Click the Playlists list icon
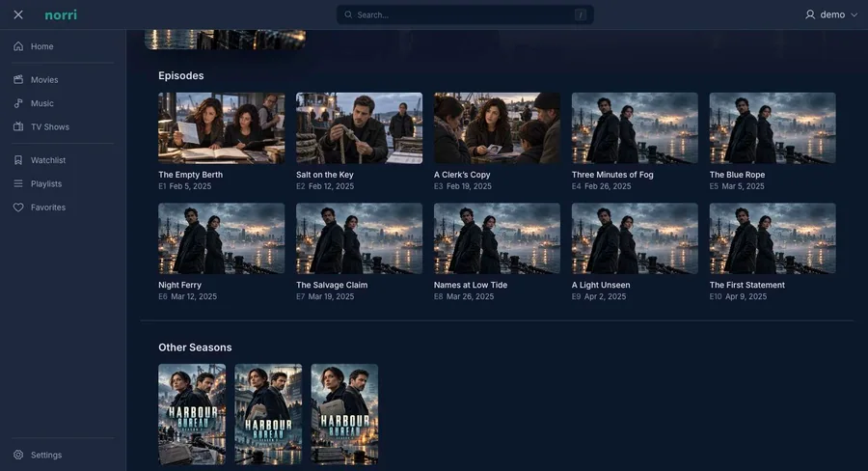The image size is (868, 471). pyautogui.click(x=18, y=183)
